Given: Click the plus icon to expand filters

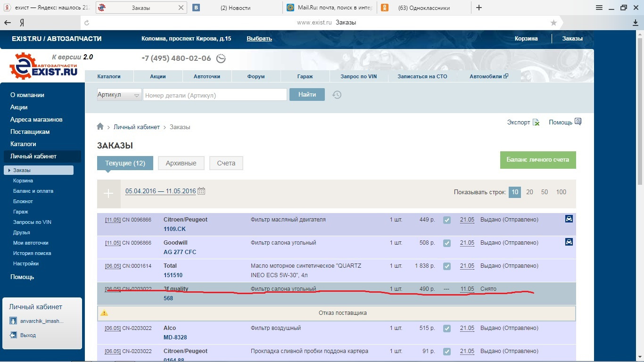Looking at the screenshot, I should click(108, 193).
